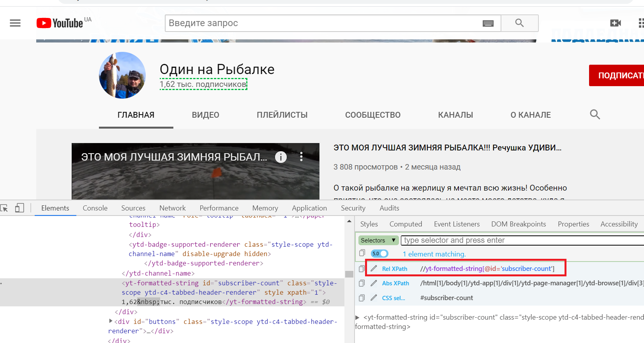
Task: Copy the Rel XPath value icon
Action: point(362,269)
